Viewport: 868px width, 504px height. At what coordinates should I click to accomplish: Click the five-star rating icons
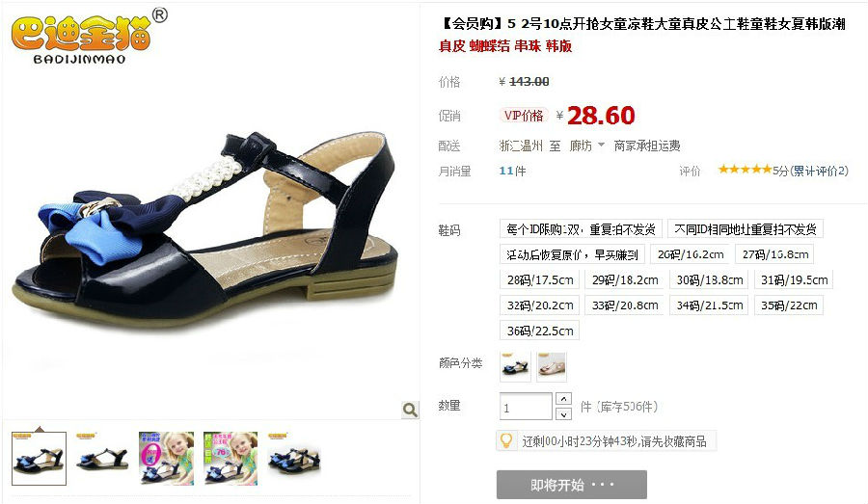pos(745,170)
